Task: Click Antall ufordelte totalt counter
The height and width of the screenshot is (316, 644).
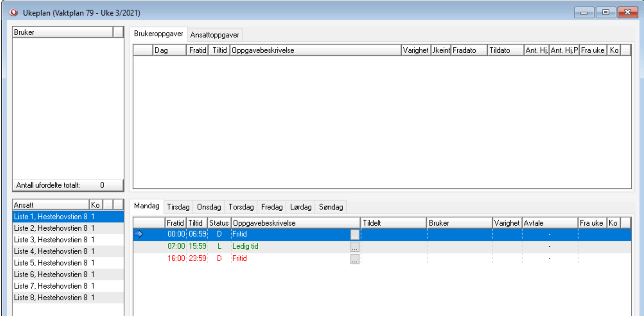Action: (68, 185)
